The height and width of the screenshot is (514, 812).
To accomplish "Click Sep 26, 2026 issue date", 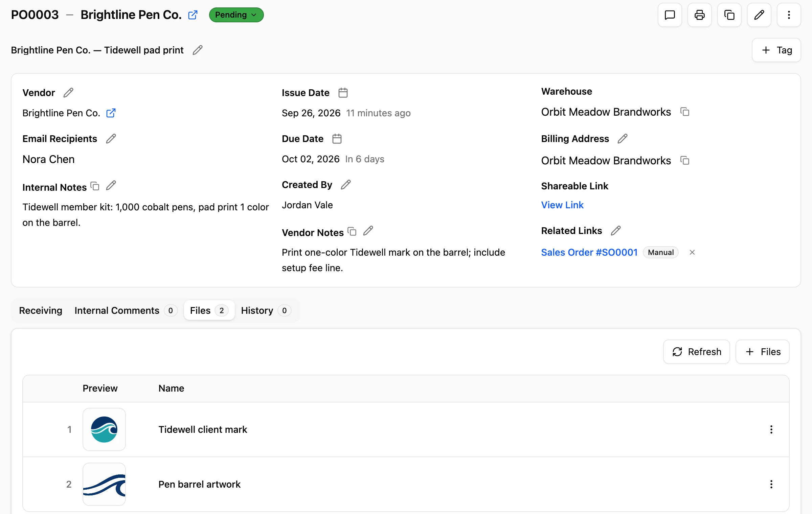I will (311, 113).
